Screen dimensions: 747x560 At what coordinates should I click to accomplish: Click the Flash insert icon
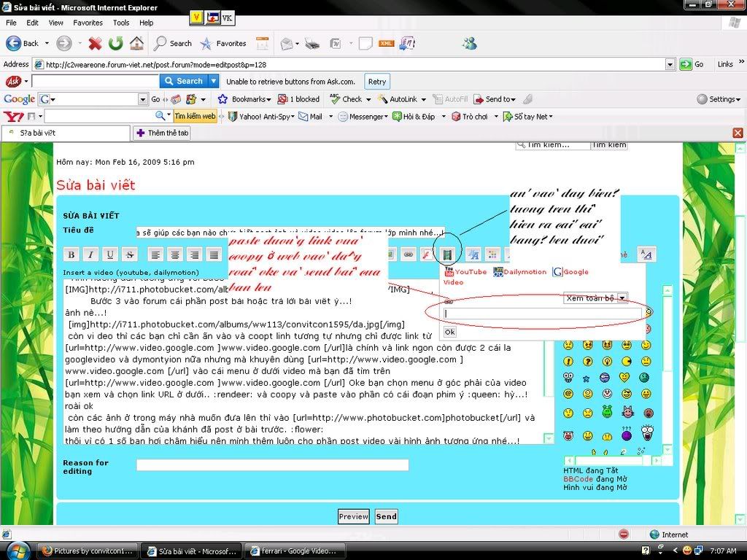coord(427,254)
